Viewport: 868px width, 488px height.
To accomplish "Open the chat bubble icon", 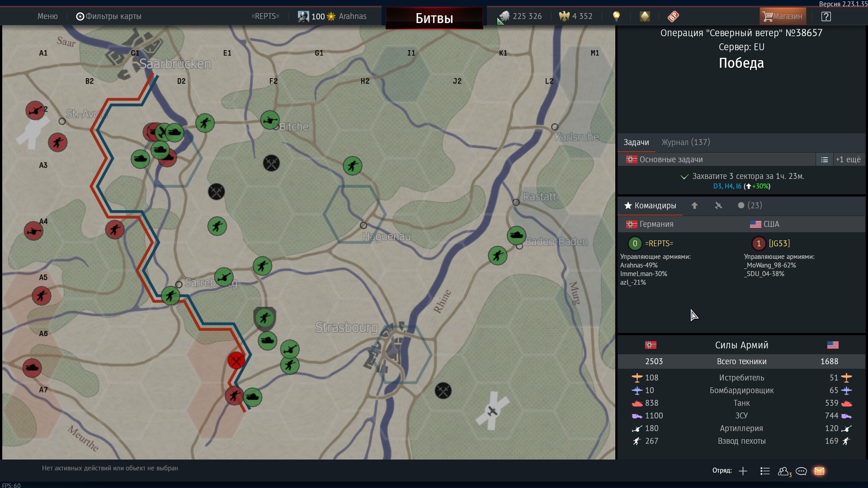I will [802, 471].
